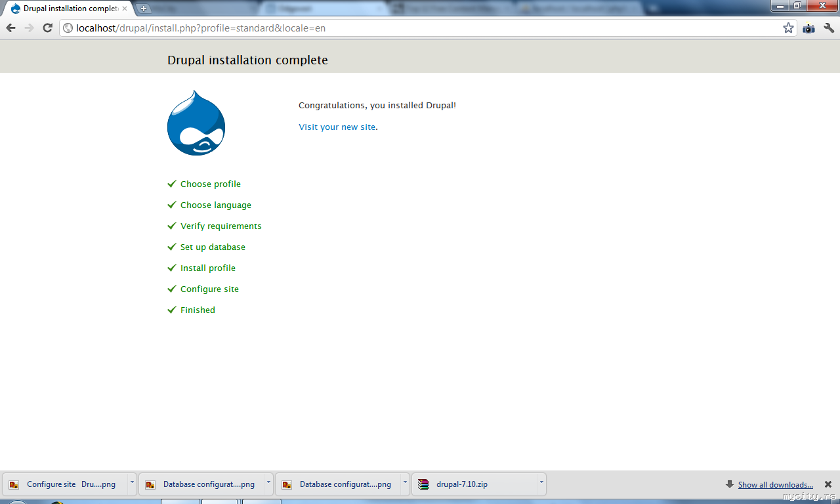Select the Drupal installation complete tab
Viewport: 840px width, 504px height.
[x=69, y=9]
